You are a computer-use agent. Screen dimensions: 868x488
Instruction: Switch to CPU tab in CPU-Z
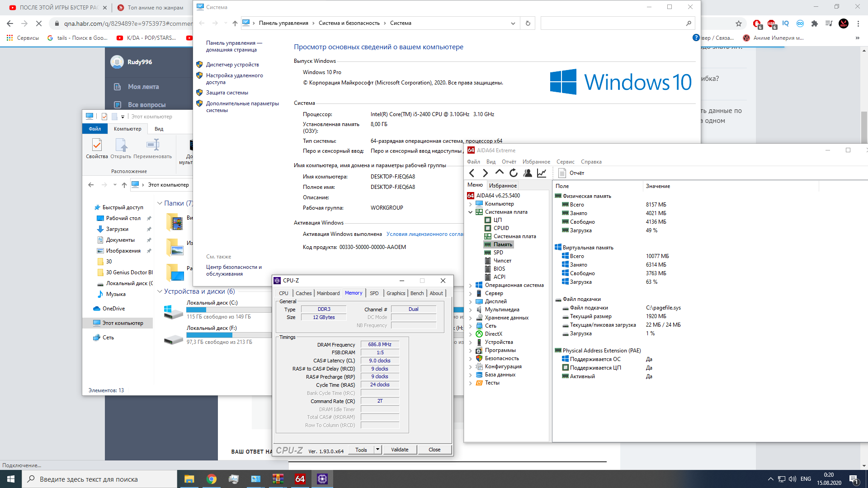(x=283, y=293)
